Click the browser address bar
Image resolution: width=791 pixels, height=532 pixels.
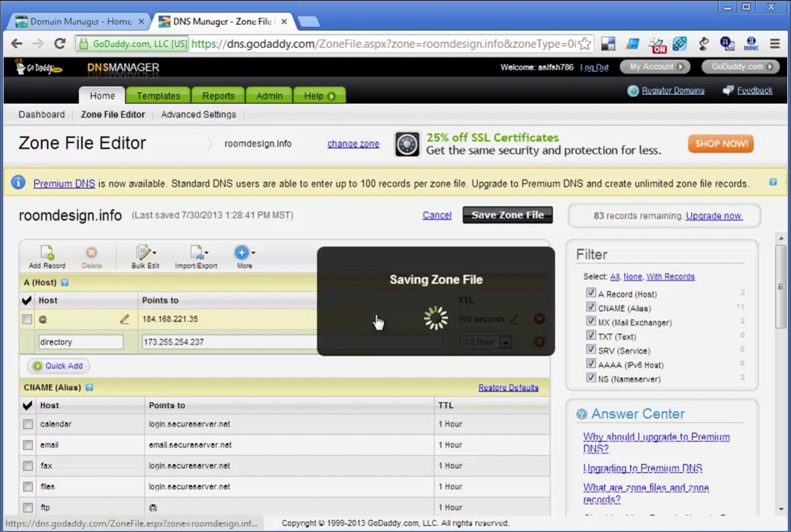tap(383, 44)
